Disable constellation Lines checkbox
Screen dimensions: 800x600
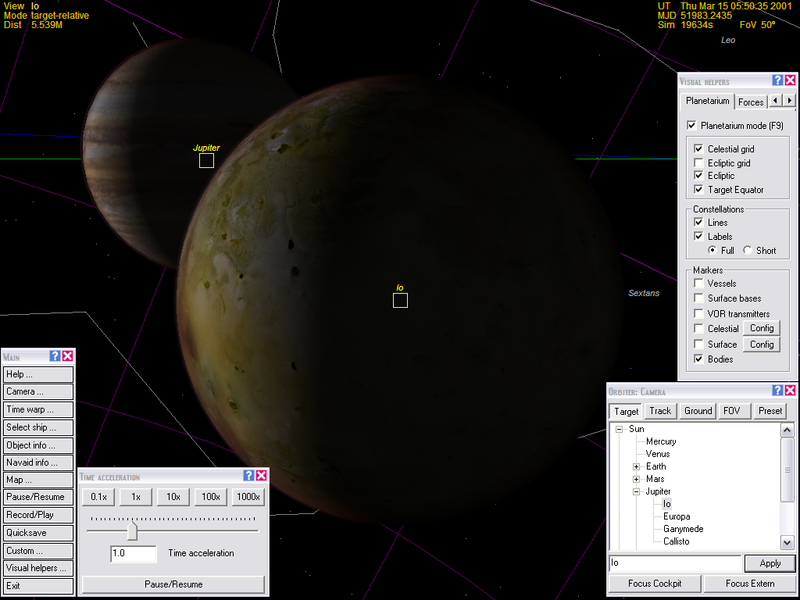pyautogui.click(x=699, y=222)
